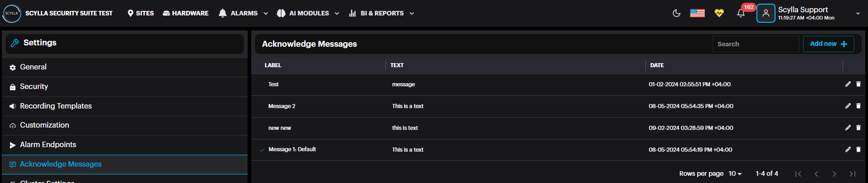The width and height of the screenshot is (868, 183).
Task: Delete the Message 1: Default row
Action: [858, 149]
